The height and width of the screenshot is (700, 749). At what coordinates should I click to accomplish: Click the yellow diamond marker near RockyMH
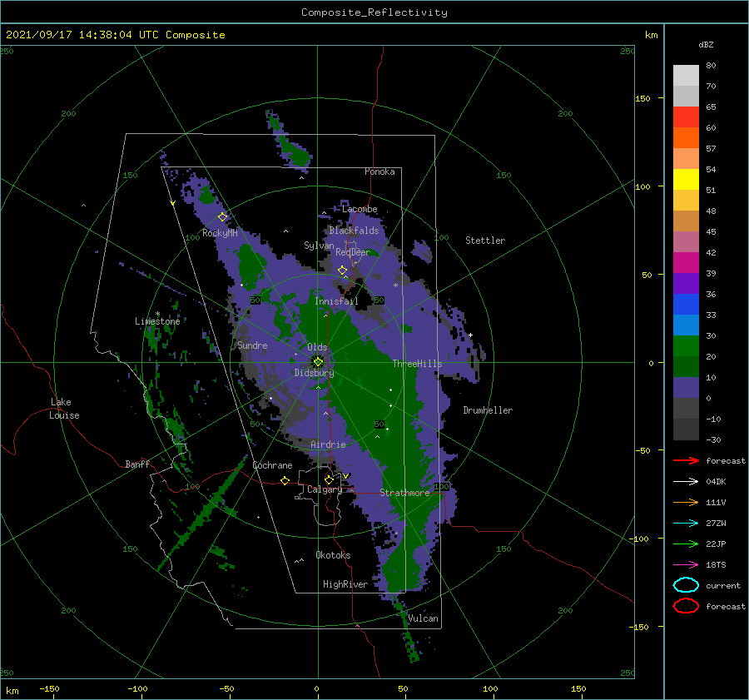(222, 217)
